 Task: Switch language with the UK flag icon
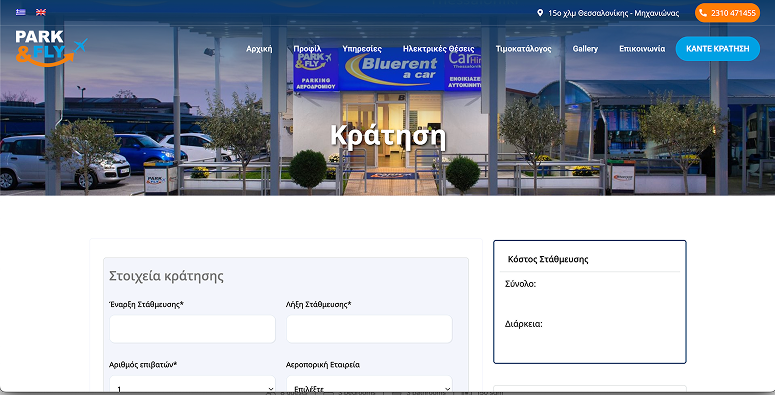point(41,12)
